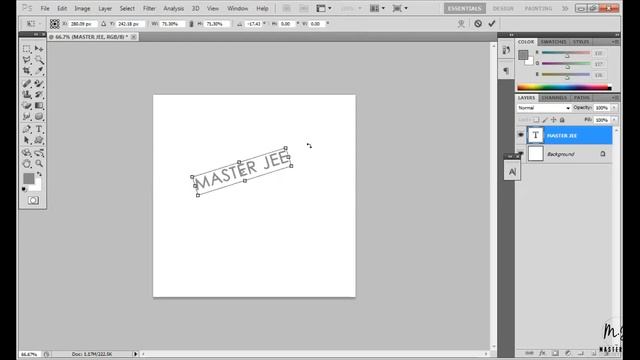Toggle maintain aspect ratio link

pos(191,24)
